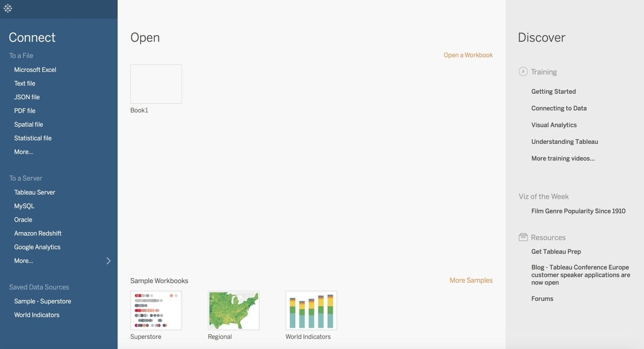Connect to a Statistical file
This screenshot has height=349, width=644.
(x=33, y=138)
